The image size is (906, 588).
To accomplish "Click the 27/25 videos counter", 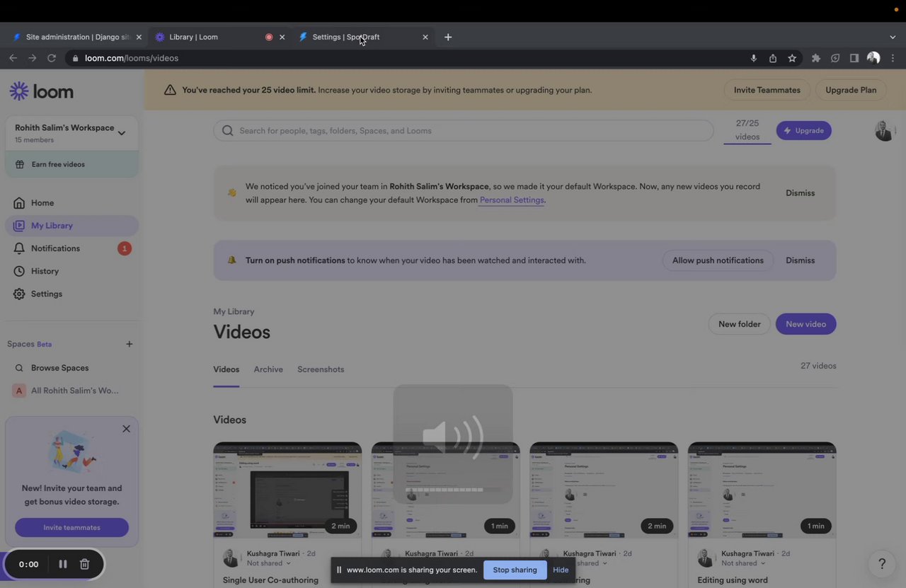I will pos(747,130).
